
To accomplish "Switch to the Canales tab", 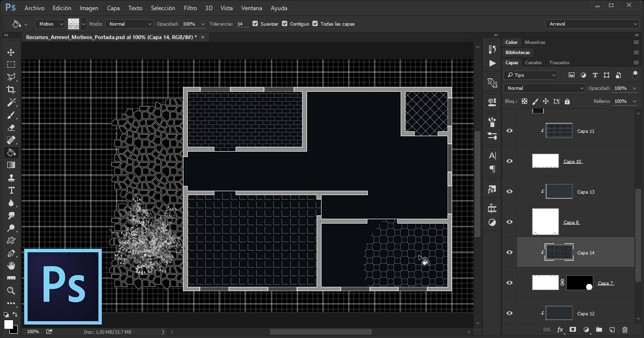I will (533, 63).
